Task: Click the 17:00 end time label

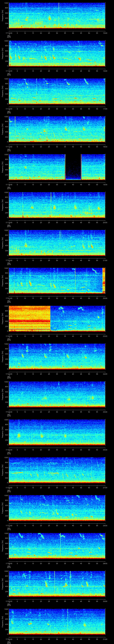Action: [x=105, y=109]
